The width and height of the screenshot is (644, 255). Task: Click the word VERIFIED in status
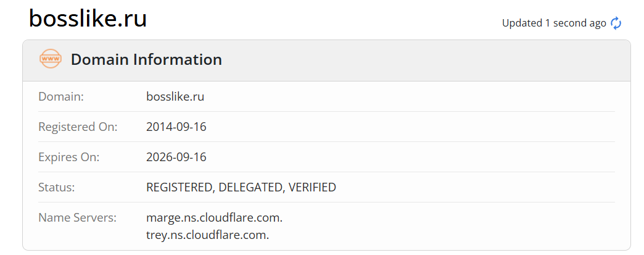[312, 188]
